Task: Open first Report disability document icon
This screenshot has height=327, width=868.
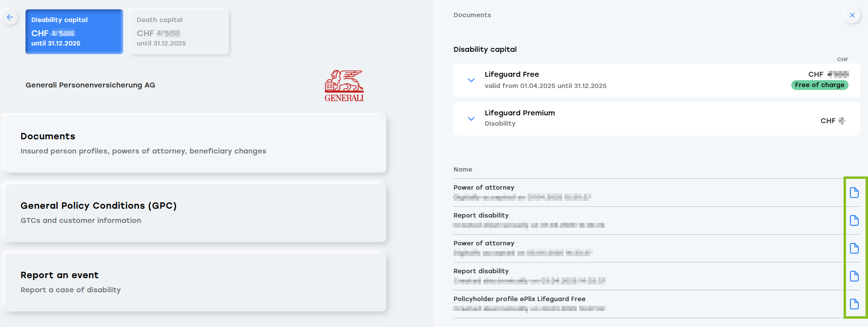Action: coord(854,220)
